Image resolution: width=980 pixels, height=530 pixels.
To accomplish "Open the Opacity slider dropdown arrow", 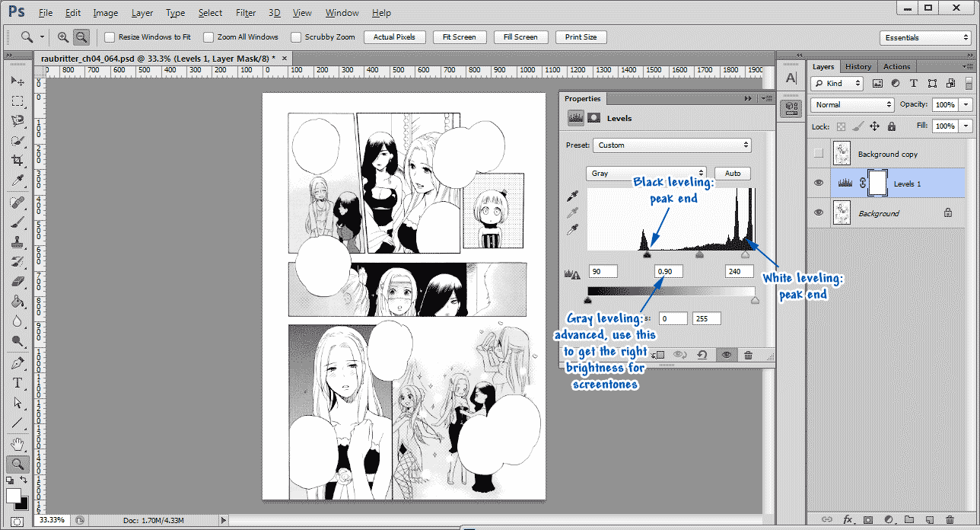I will [x=966, y=104].
